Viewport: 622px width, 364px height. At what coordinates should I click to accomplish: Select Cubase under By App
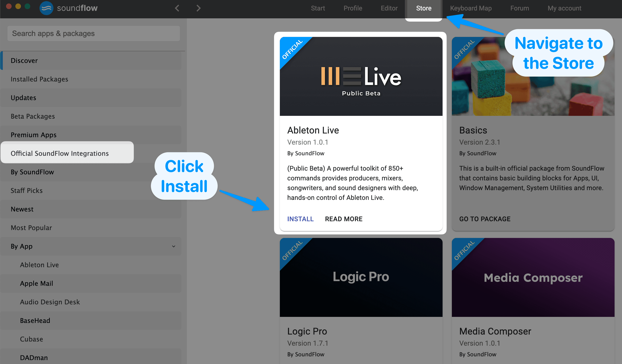91,339
